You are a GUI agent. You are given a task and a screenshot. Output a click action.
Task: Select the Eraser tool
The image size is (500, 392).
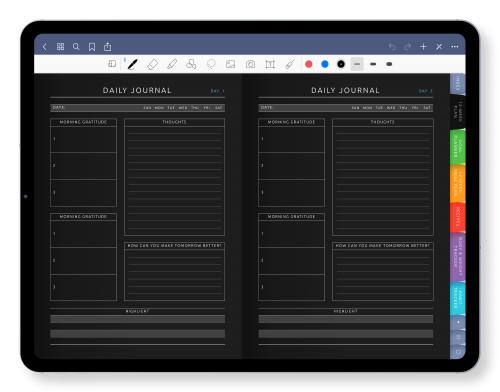152,64
